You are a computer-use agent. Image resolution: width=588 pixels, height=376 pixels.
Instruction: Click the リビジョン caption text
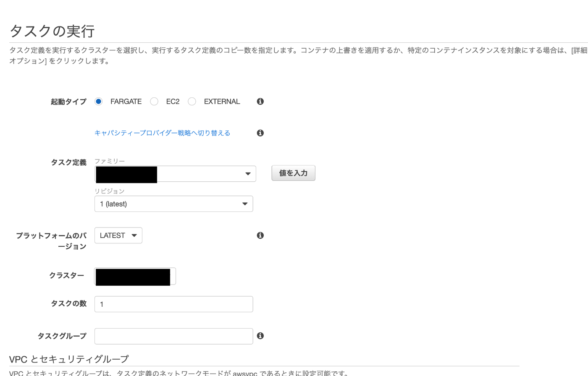pyautogui.click(x=110, y=191)
